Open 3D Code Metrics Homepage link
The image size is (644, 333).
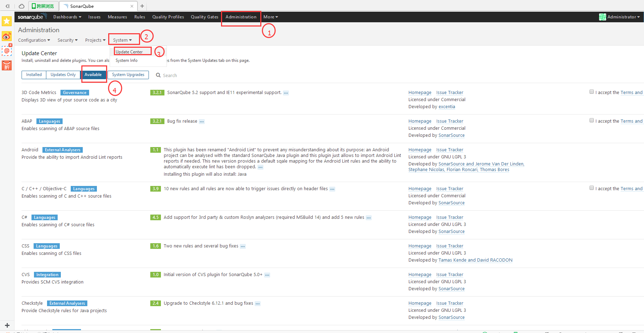[420, 93]
